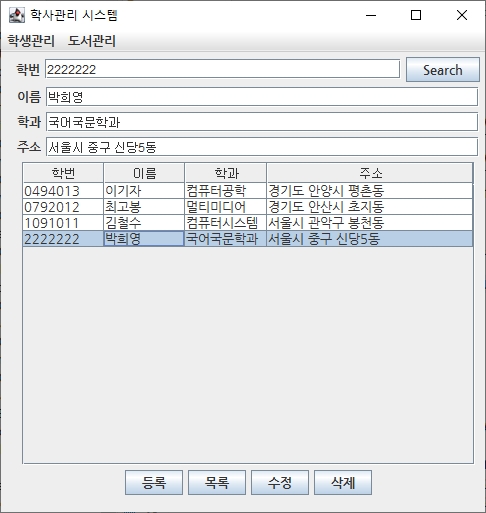The image size is (486, 513).
Task: Click the 주소 column header
Action: coord(370,173)
